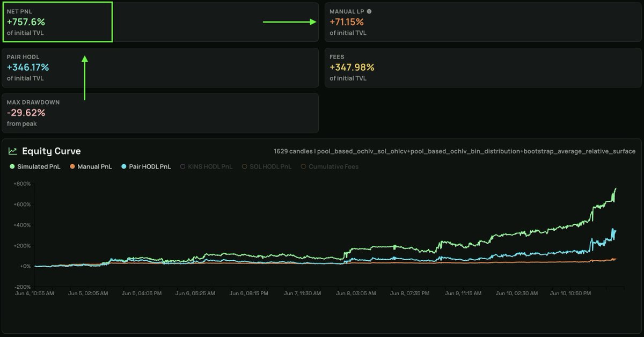
Task: Click the Jun 5, 02:05 AM axis label
Action: click(89, 294)
